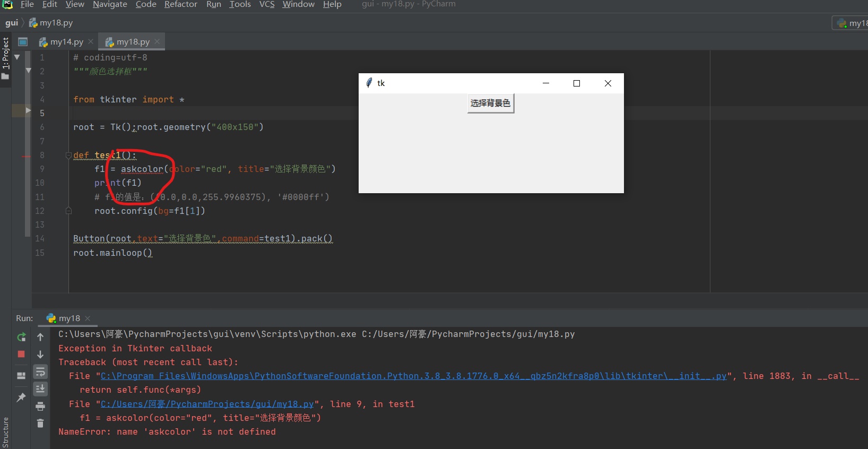Click the PyCharm logo icon
The image size is (868, 449).
click(7, 4)
